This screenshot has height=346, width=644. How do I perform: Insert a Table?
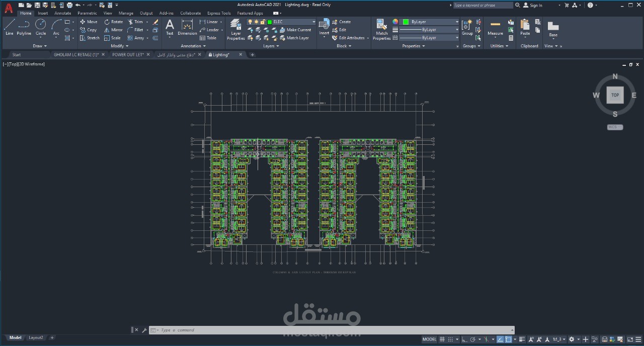click(208, 38)
